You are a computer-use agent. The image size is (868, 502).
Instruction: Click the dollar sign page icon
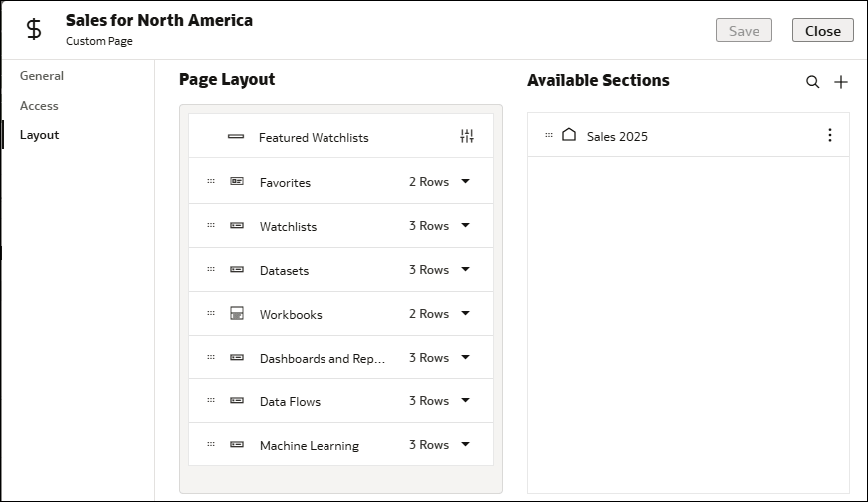tap(34, 29)
